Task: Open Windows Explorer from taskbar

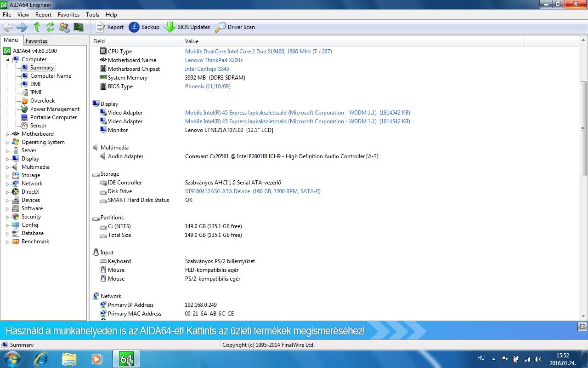Action: click(69, 359)
